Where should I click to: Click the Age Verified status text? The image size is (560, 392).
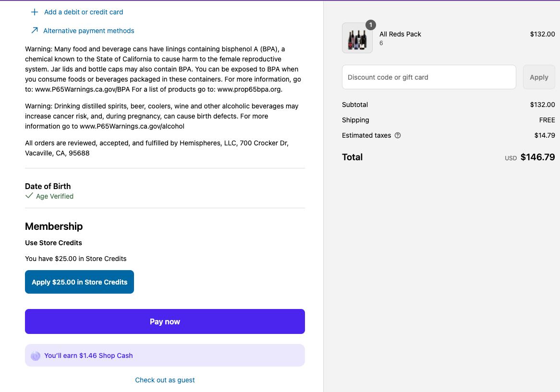tap(55, 196)
